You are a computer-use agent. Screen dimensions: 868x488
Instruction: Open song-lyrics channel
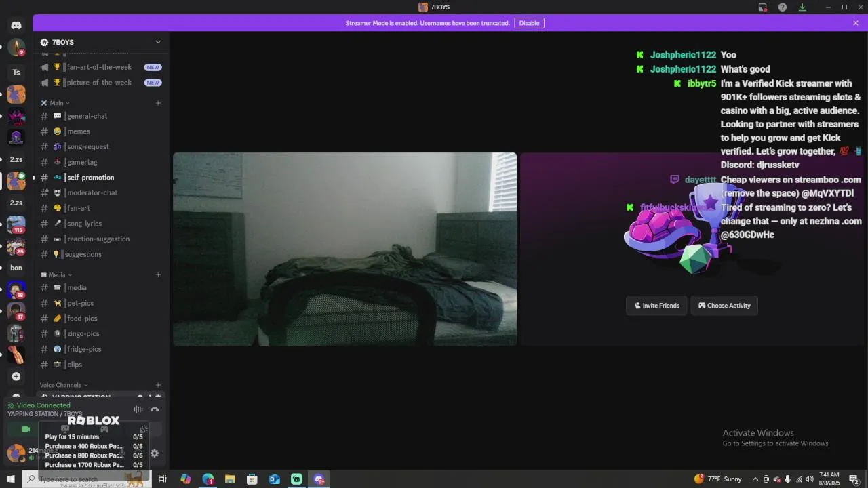[100, 224]
